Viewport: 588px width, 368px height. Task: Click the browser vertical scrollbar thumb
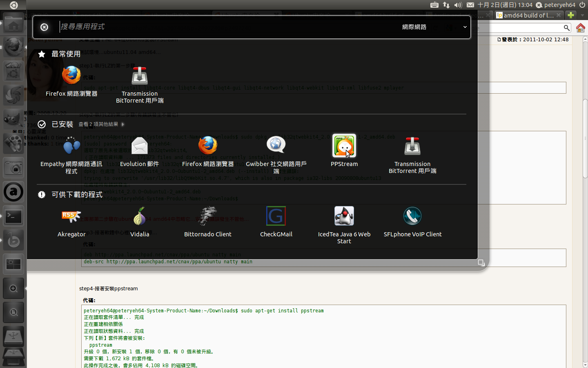585,138
